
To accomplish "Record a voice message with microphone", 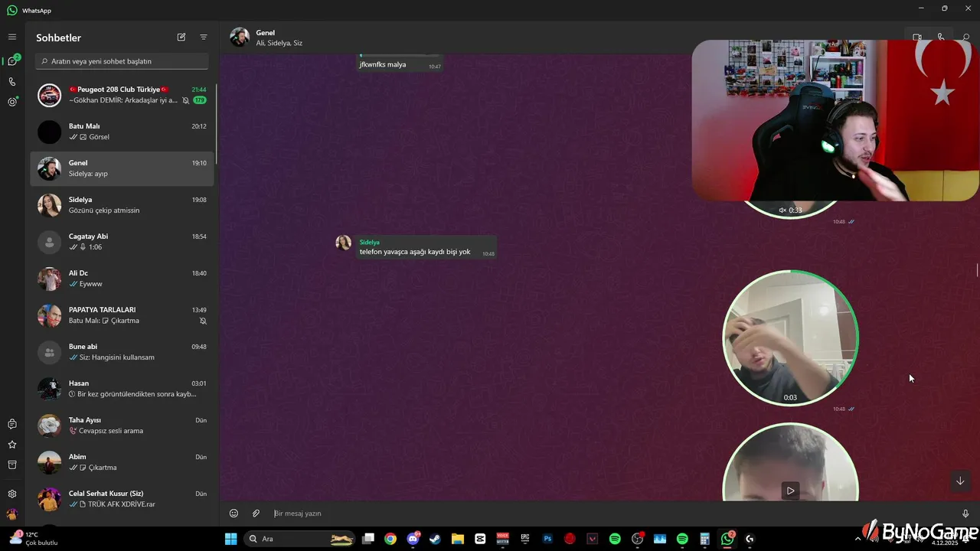I will [965, 514].
